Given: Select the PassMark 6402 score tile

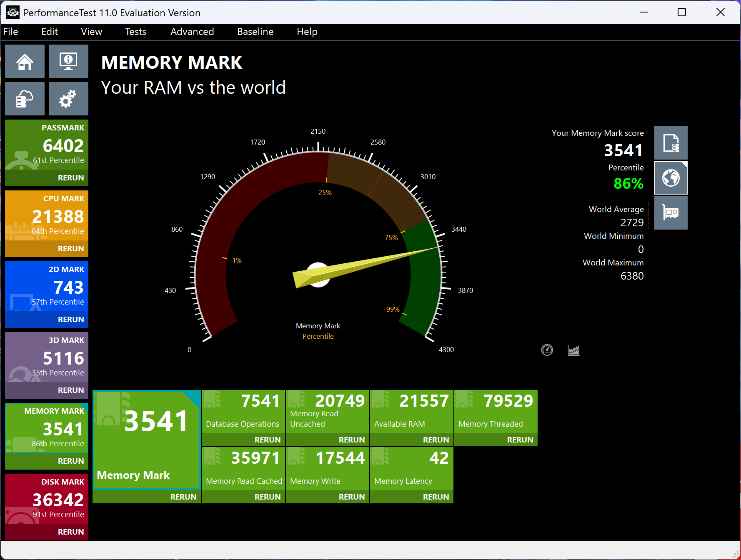Looking at the screenshot, I should point(47,145).
